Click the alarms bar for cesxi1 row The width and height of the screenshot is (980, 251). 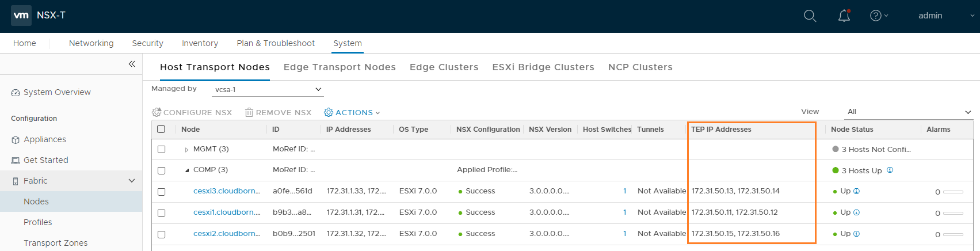click(953, 213)
